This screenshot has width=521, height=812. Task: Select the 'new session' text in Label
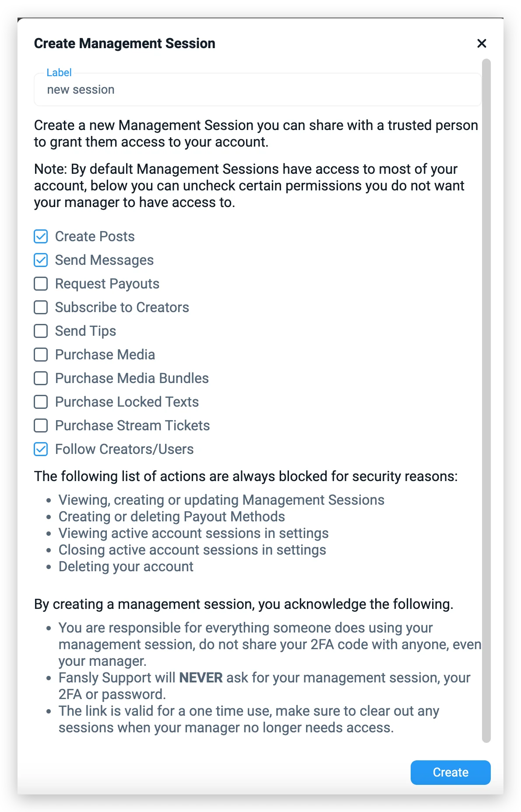tap(81, 89)
